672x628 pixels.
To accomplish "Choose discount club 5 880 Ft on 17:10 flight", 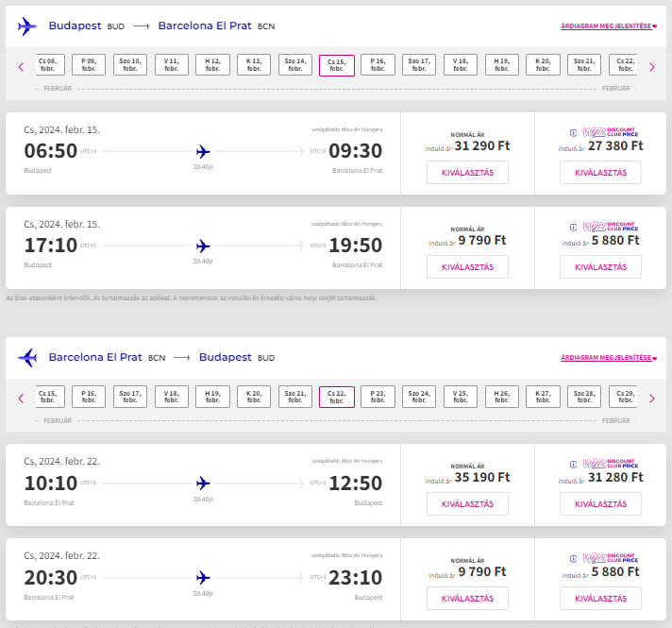I will click(600, 267).
